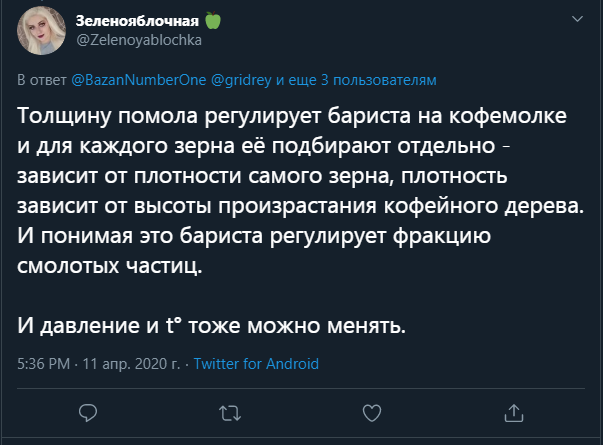Open the 'Twitter for Android' source link
The image size is (603, 445).
[x=256, y=364]
